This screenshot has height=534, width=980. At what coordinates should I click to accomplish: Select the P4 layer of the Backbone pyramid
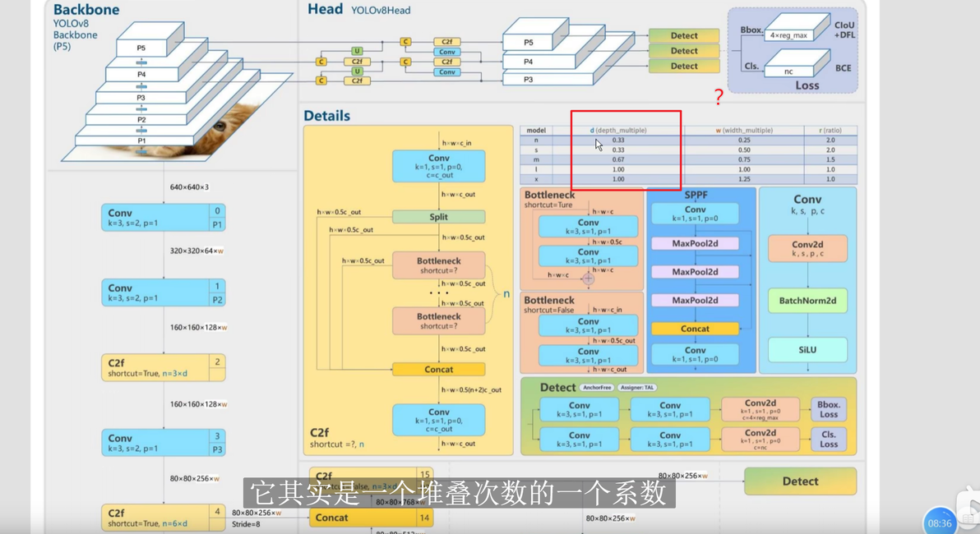pos(142,74)
